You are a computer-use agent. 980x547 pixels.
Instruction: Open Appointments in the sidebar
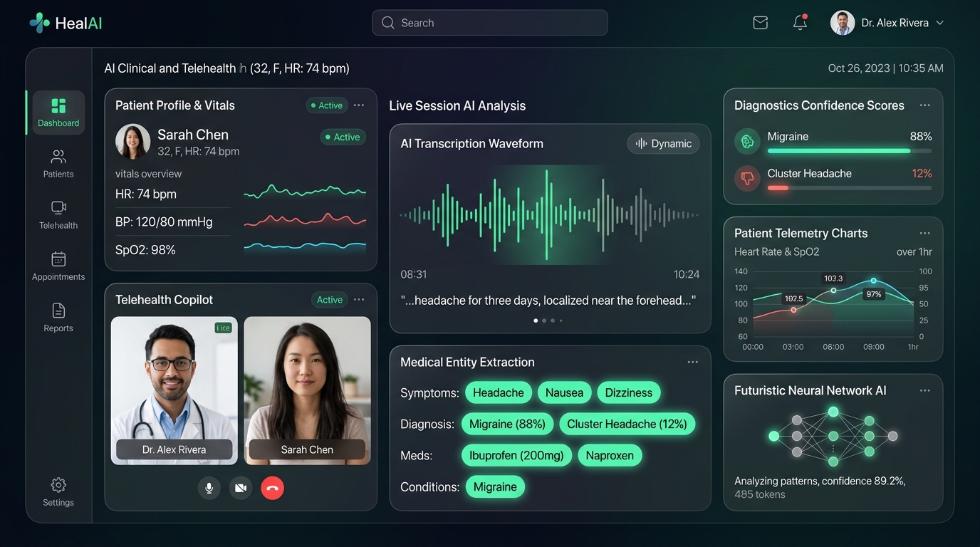pos(58,266)
